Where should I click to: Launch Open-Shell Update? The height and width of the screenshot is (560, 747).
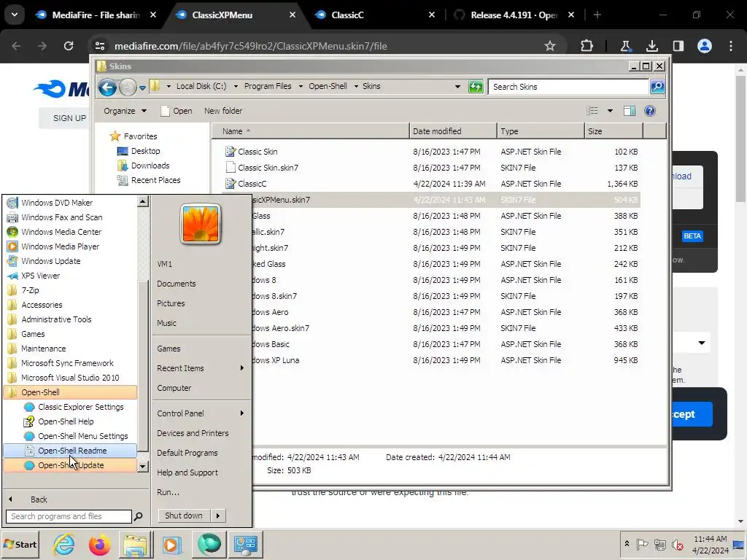[69, 465]
